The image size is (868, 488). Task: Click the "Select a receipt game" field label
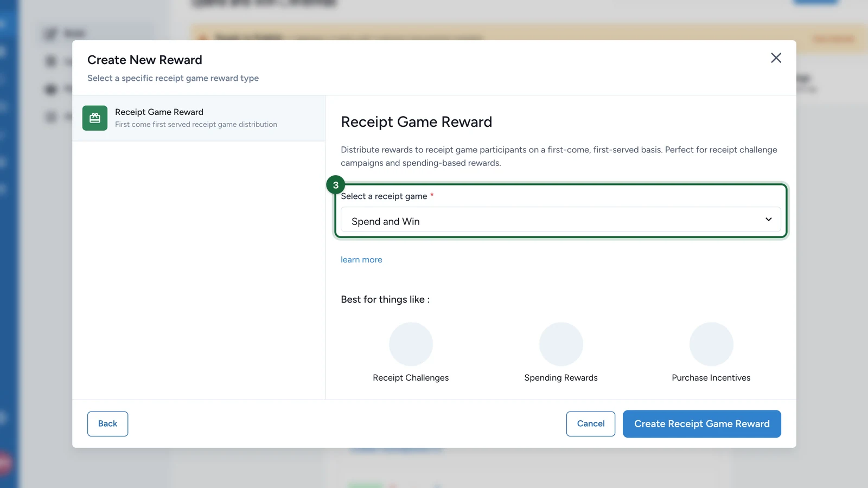pos(384,196)
